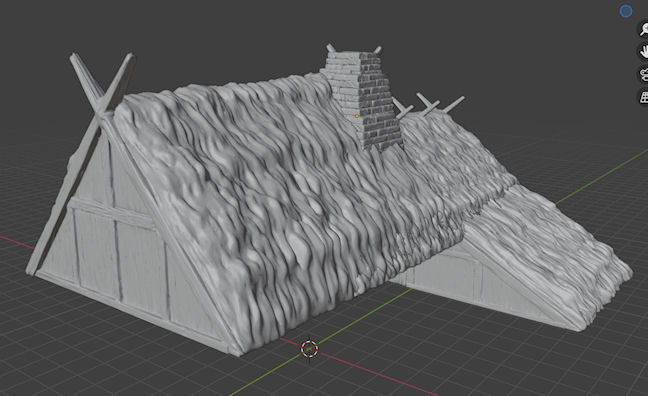The image size is (648, 396).
Task: Click the hand Pan view icon
Action: pyautogui.click(x=644, y=51)
